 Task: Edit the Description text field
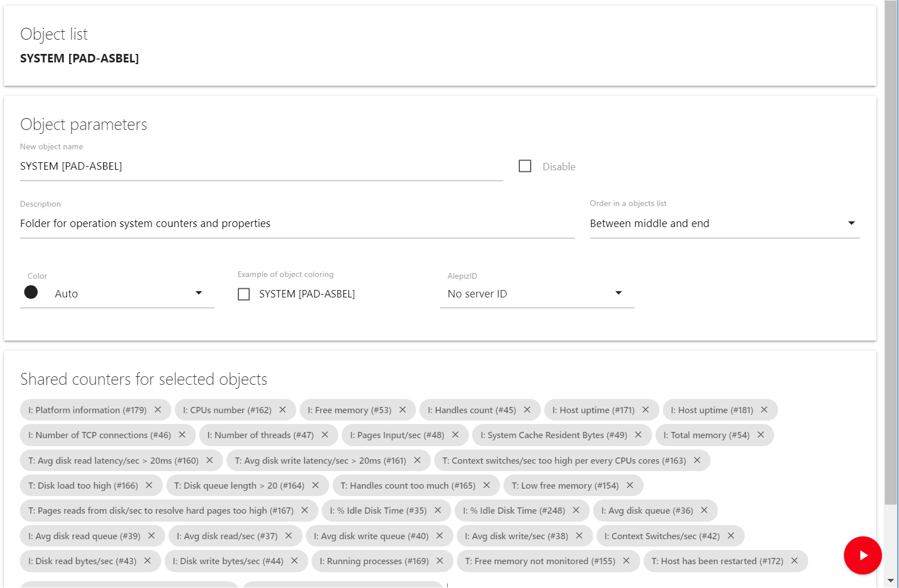click(297, 224)
